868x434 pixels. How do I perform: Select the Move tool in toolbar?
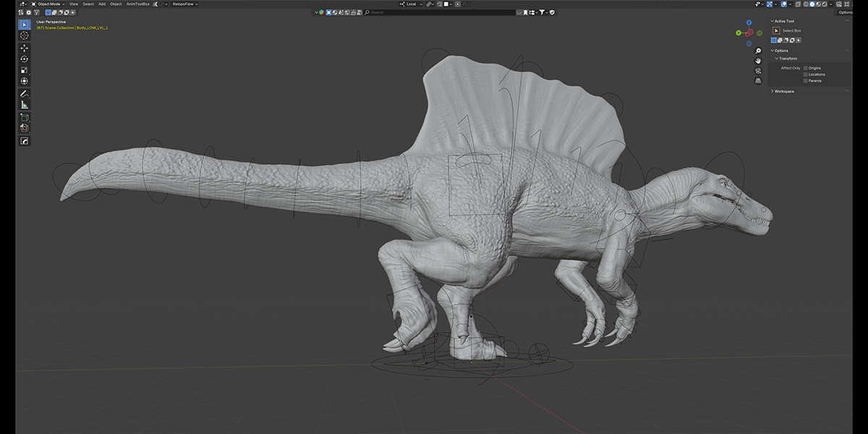coord(25,48)
